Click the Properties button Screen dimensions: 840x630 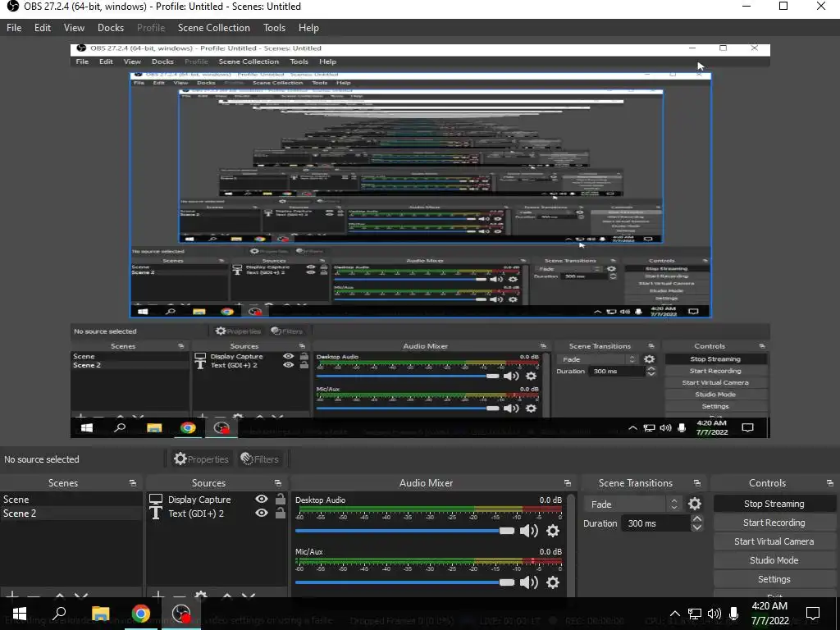(201, 459)
